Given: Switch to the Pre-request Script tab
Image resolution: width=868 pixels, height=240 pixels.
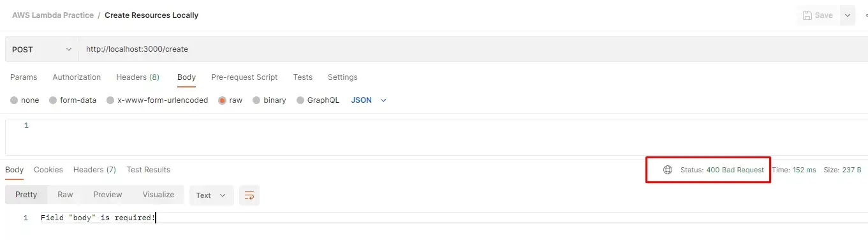Looking at the screenshot, I should click(x=244, y=77).
